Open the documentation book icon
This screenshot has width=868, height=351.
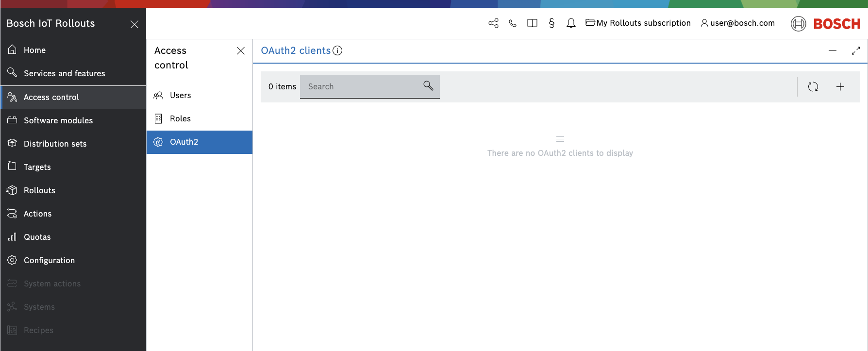click(532, 23)
